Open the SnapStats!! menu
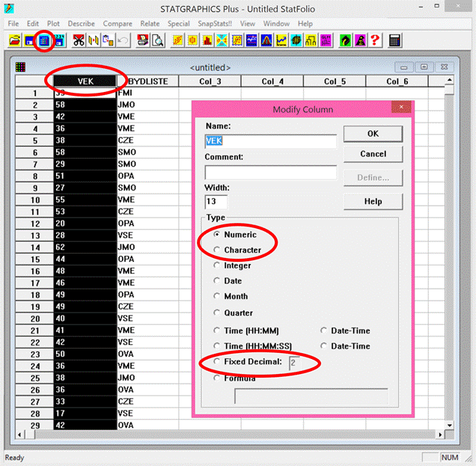The height and width of the screenshot is (466, 476). click(215, 24)
